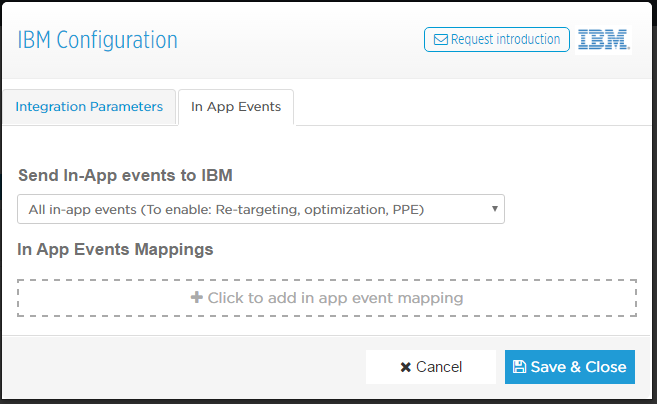Click the X icon on Cancel
The image size is (657, 404).
coord(405,367)
